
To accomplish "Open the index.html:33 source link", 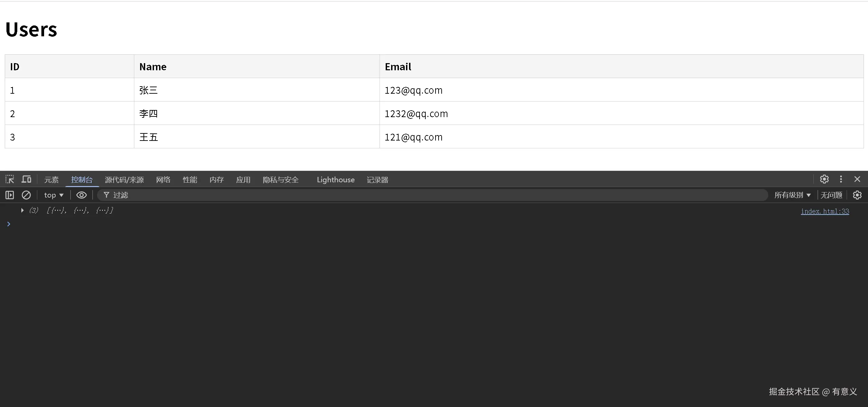I will click(x=825, y=211).
